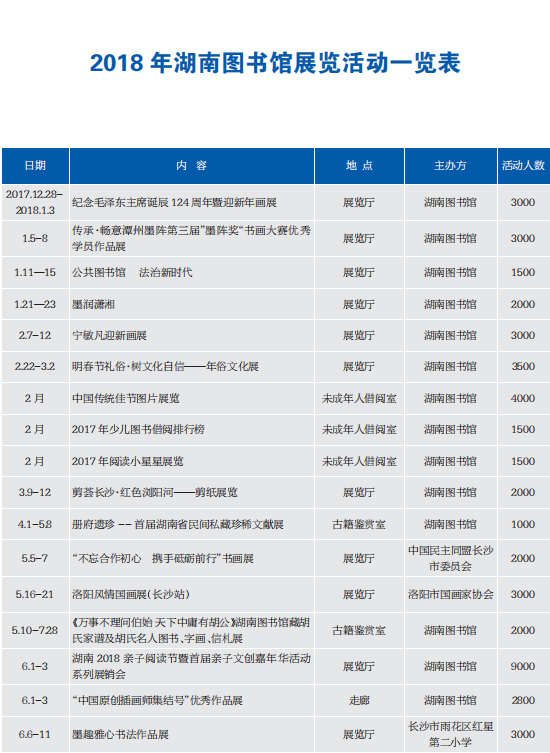
Task: Select the 9000 attendance figure
Action: [x=523, y=667]
